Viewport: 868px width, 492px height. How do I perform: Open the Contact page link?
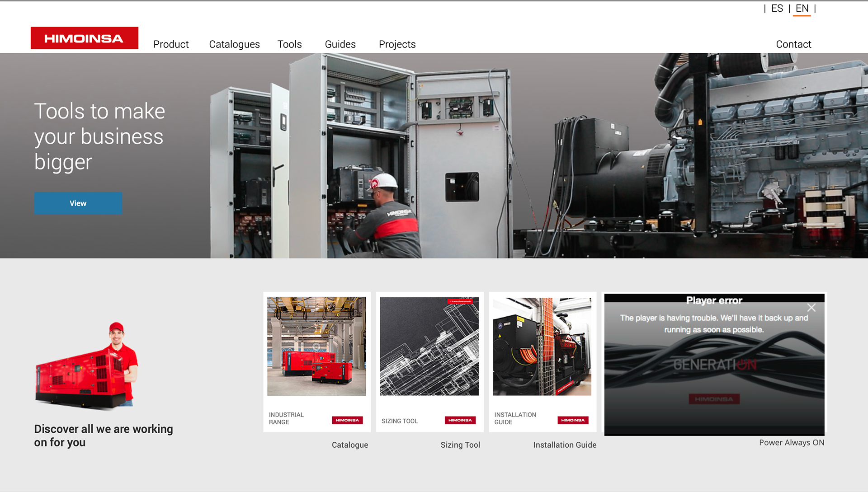coord(793,44)
